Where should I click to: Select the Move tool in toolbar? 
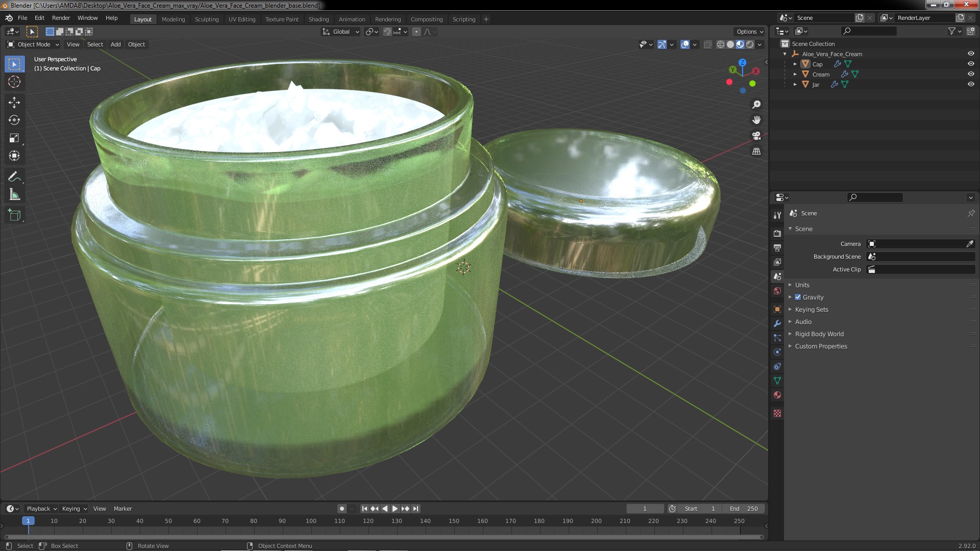coord(14,103)
